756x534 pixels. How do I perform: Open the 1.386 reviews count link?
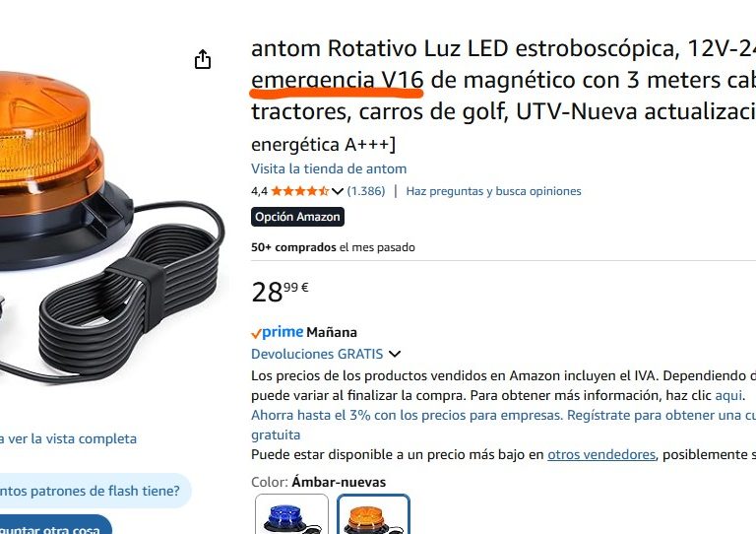tap(366, 191)
